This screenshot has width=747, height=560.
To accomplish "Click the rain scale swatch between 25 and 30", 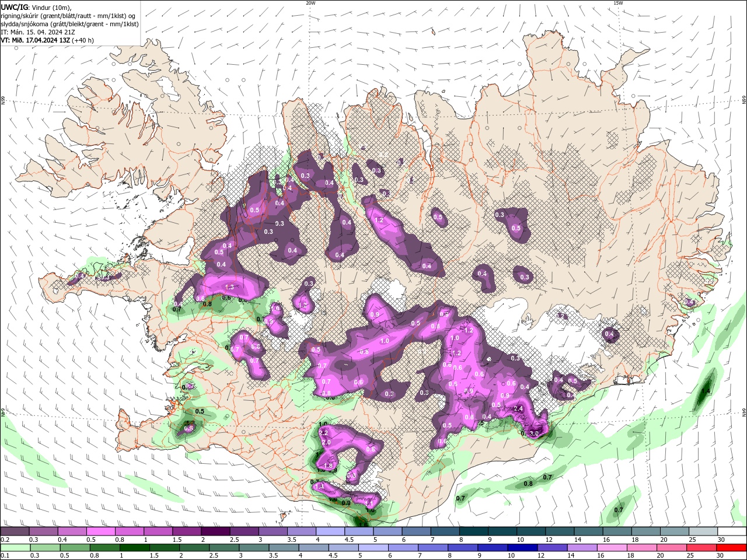I will pos(703,548).
